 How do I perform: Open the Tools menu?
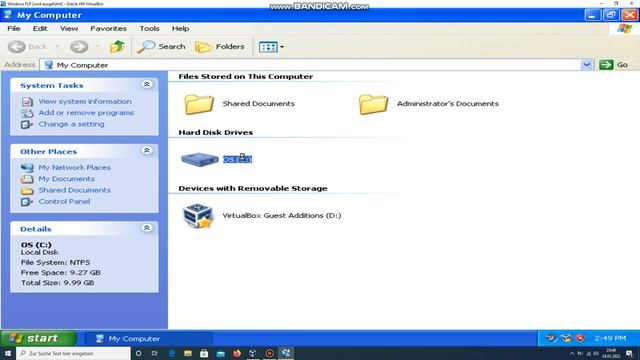pos(149,29)
